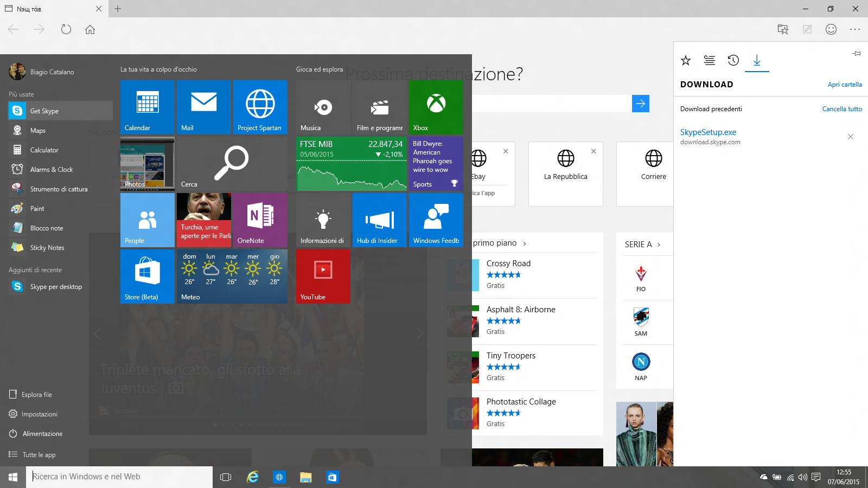Open Strumento di cattura
This screenshot has height=488, width=868.
(61, 189)
